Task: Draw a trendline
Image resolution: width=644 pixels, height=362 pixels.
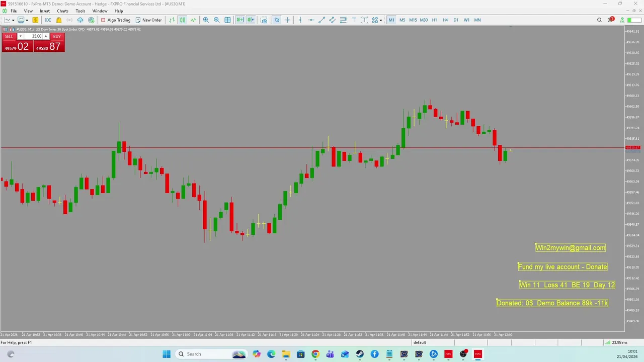Action: tap(322, 20)
